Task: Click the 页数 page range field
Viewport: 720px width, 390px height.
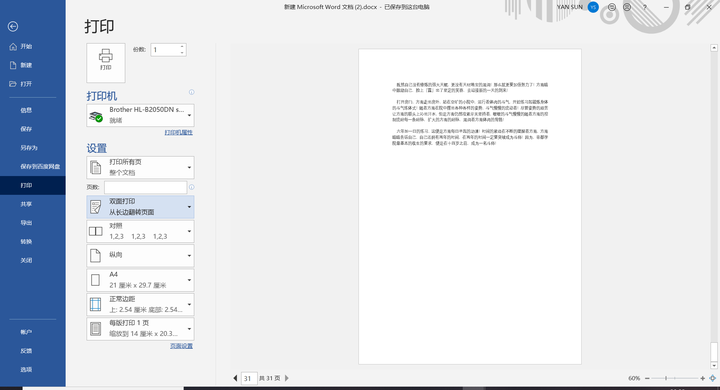Action: tap(145, 187)
